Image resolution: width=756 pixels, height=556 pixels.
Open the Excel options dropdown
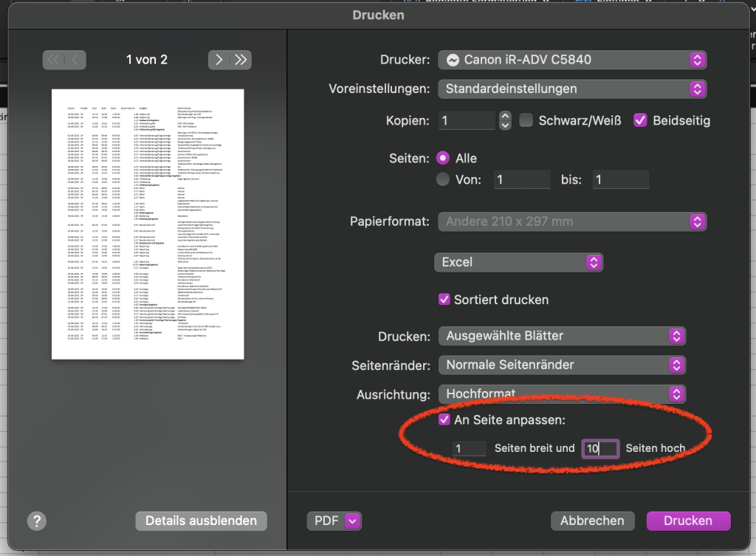[518, 262]
